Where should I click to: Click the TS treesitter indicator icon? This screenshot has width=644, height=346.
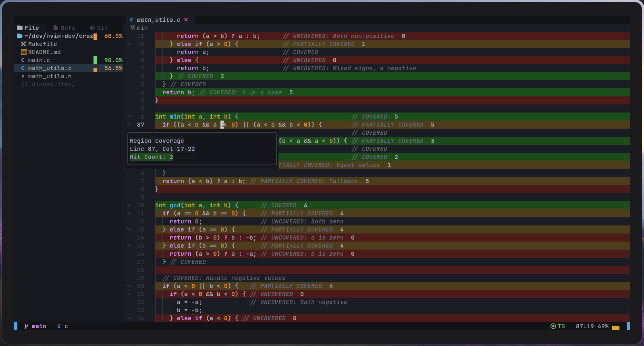tap(553, 326)
